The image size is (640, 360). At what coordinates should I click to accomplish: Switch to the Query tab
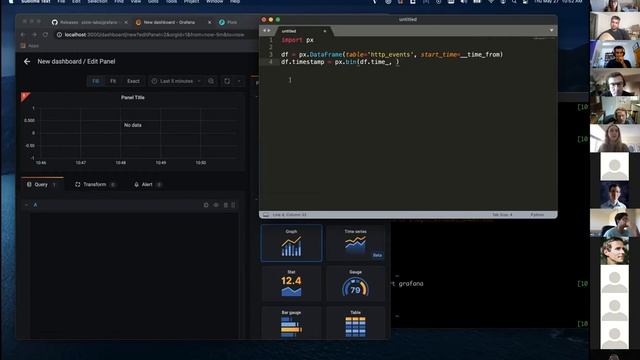[x=41, y=184]
